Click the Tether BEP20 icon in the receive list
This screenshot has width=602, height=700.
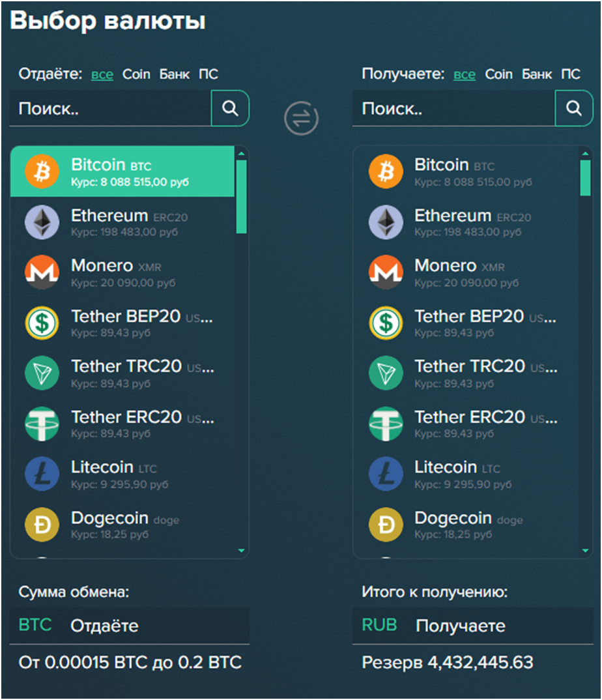point(386,323)
